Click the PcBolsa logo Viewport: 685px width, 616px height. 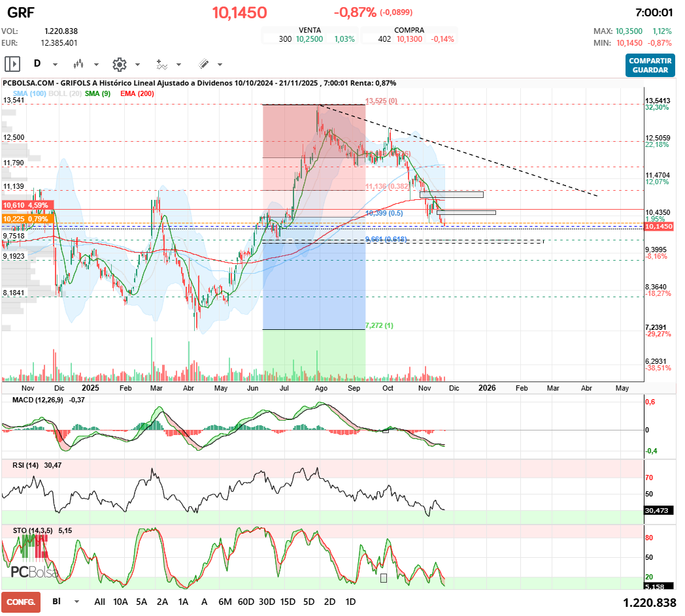pos(34,571)
